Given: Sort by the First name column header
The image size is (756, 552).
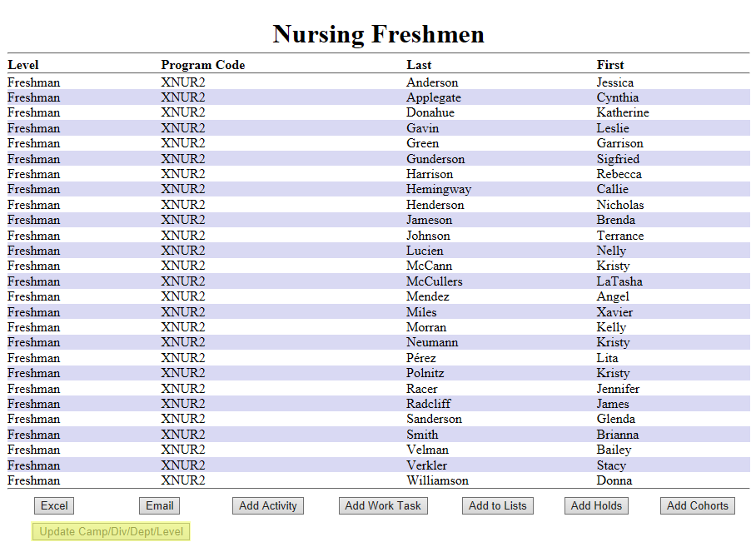Looking at the screenshot, I should [610, 65].
